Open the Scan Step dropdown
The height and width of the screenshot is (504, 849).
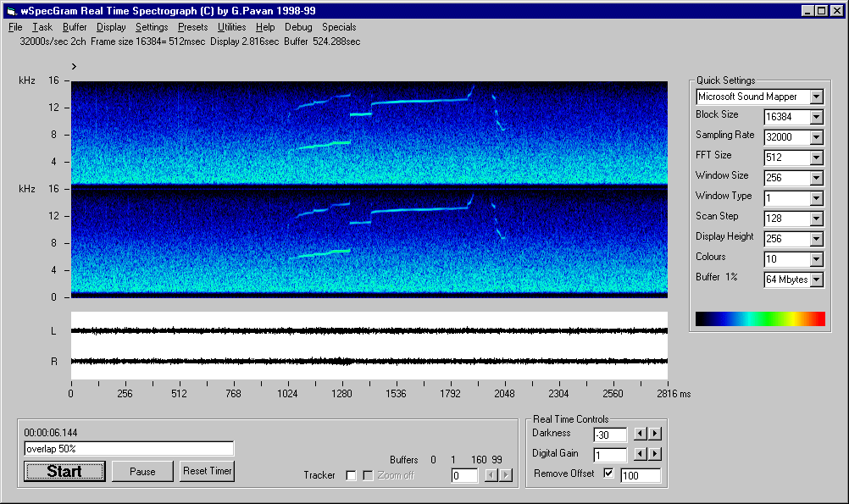click(x=817, y=219)
